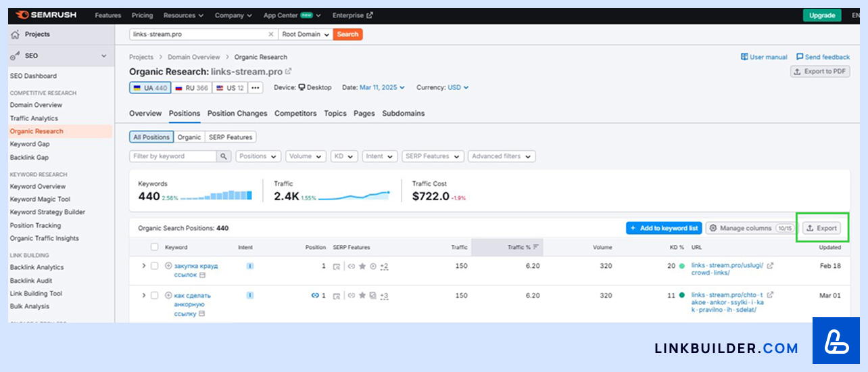Open Manage columns 10/15
The height and width of the screenshot is (372, 868).
click(752, 229)
